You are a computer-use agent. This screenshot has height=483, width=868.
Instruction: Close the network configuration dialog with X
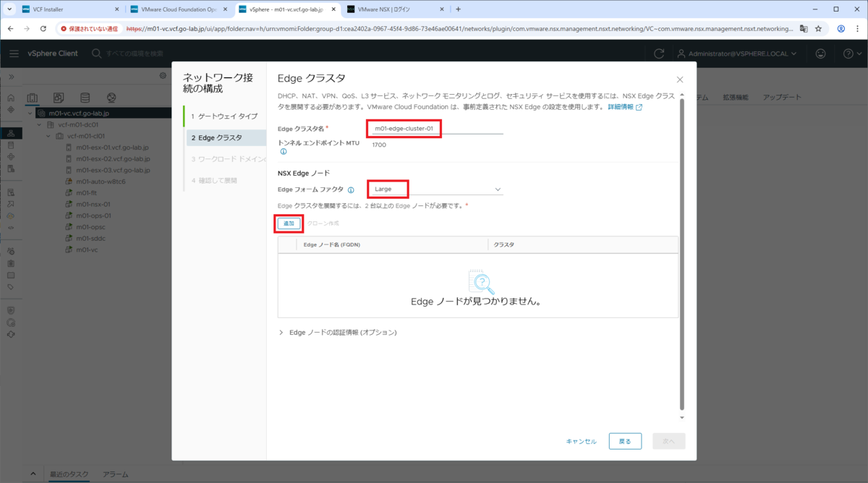coord(679,79)
